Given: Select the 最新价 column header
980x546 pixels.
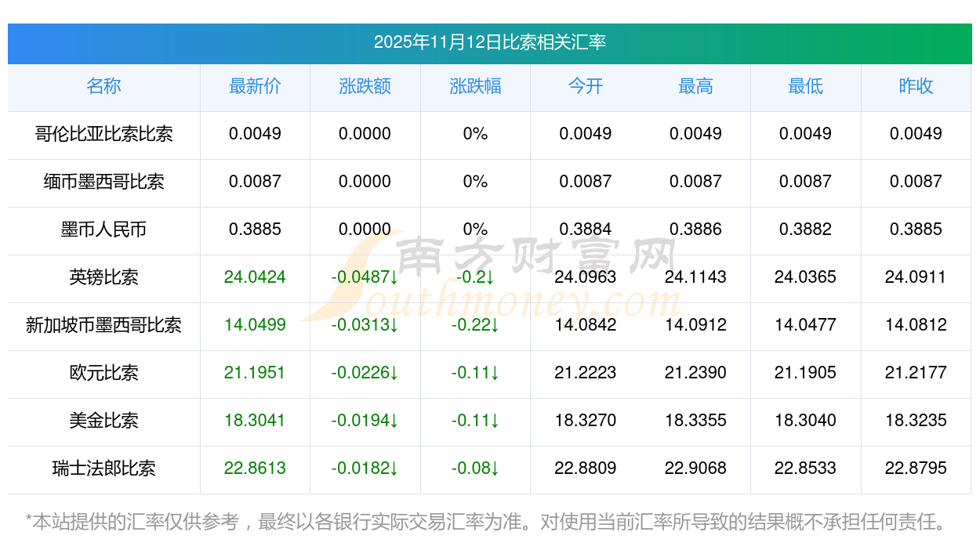Looking at the screenshot, I should pyautogui.click(x=255, y=86).
